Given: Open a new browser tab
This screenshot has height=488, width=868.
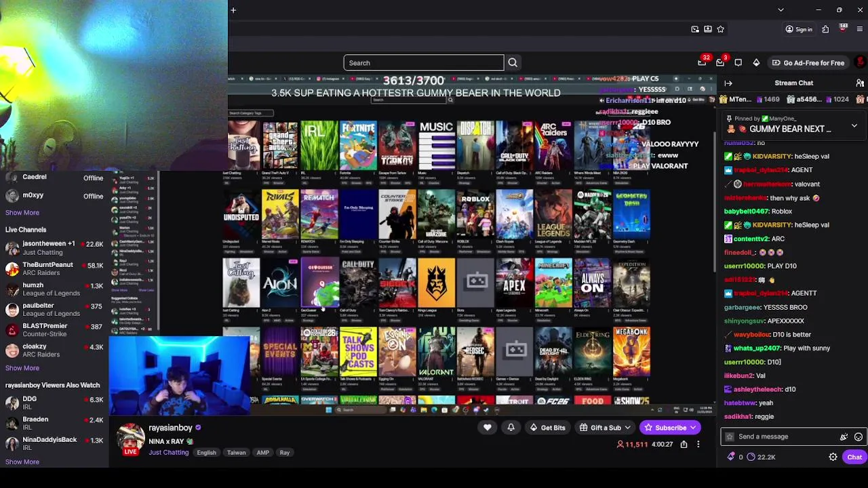Looking at the screenshot, I should (233, 10).
